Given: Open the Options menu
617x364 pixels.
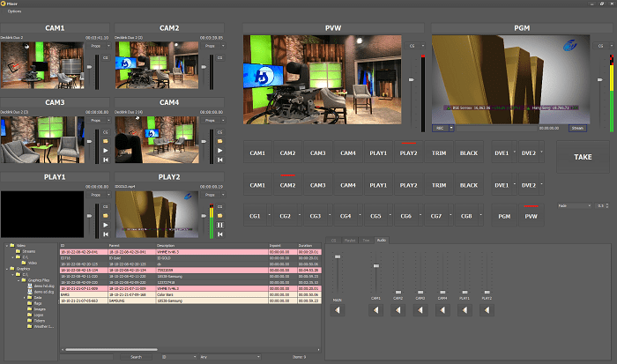Looking at the screenshot, I should click(x=15, y=11).
